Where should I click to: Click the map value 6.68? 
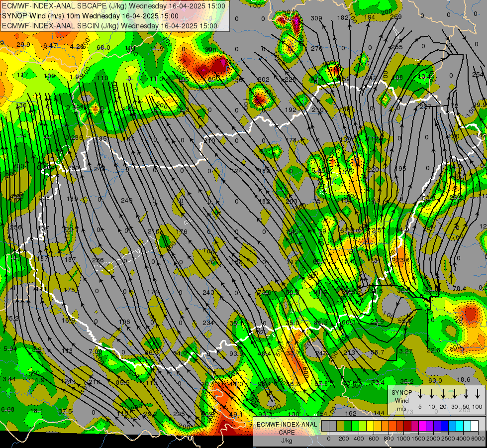pyautogui.click(x=7, y=409)
